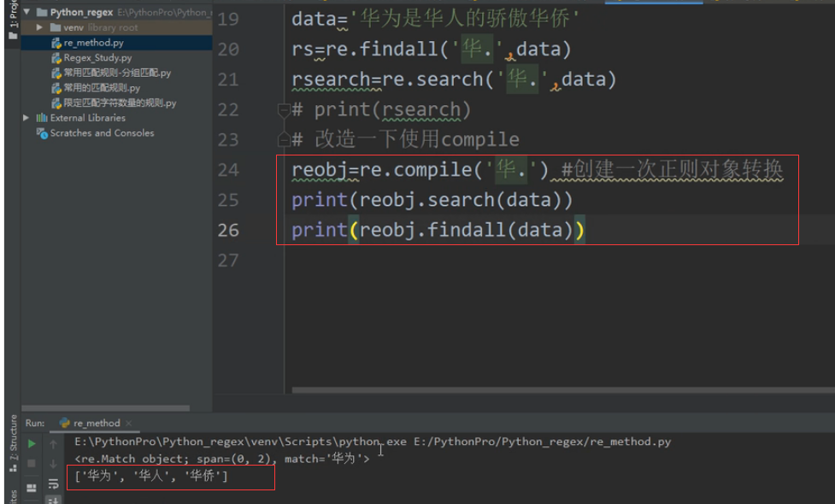Expand External Libraries node

coord(26,118)
